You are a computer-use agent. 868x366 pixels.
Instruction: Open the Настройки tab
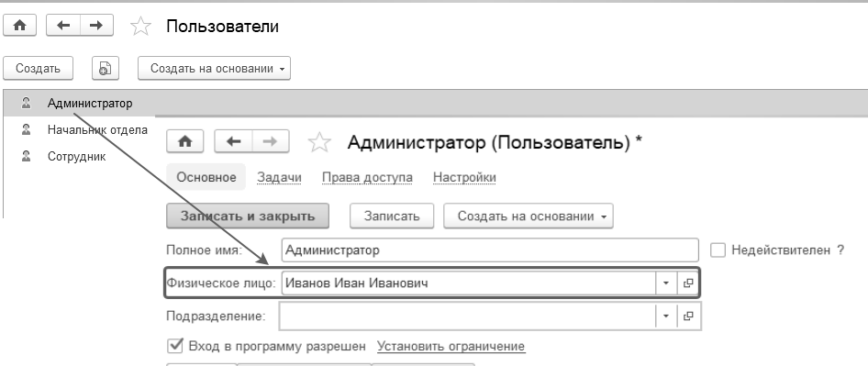[x=464, y=178]
